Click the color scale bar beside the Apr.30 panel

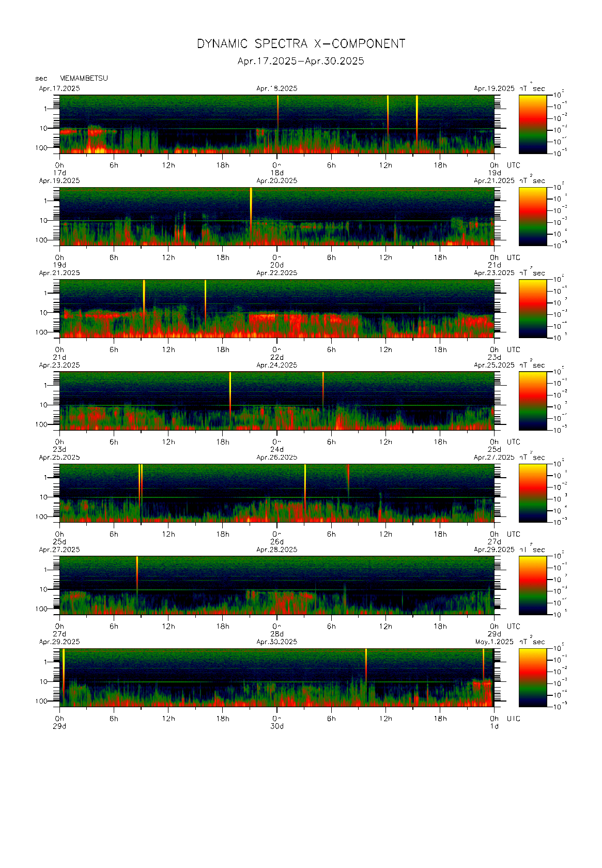533,677
